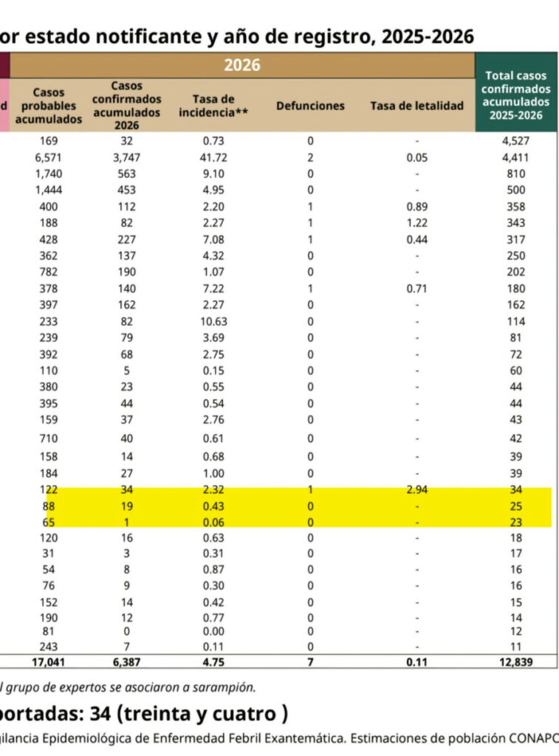This screenshot has height=756, width=559.
Task: Click the "Casos confirmados acumulados 2026" header
Action: click(x=126, y=105)
